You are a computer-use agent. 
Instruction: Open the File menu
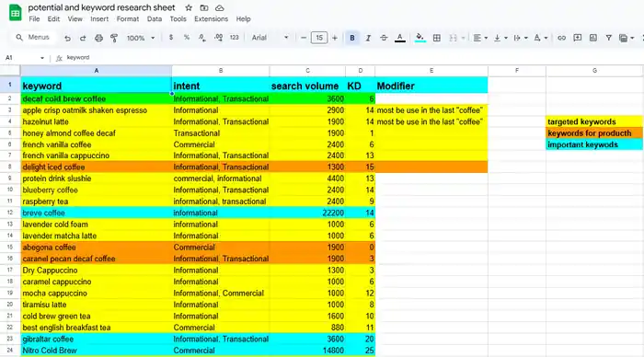pyautogui.click(x=34, y=19)
